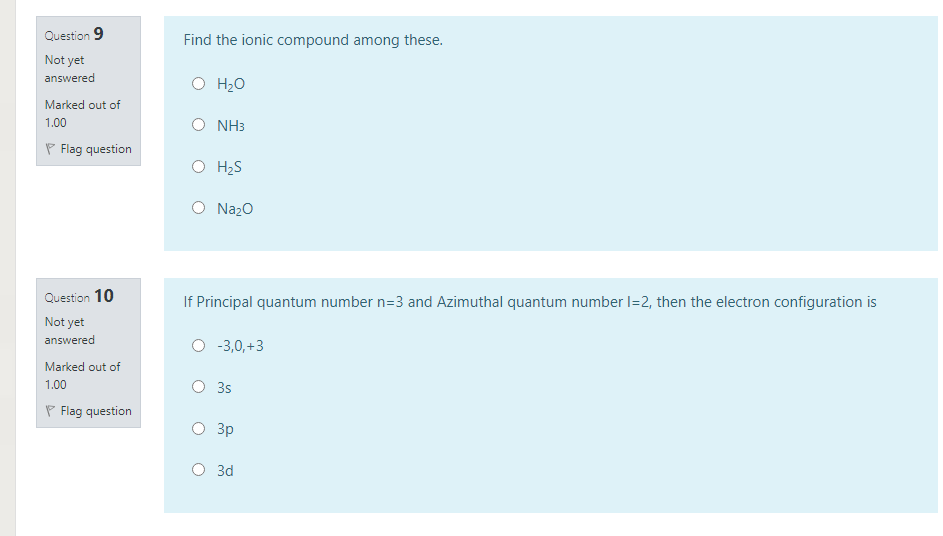Flag question 9 via its text link
This screenshot has width=943, height=536.
(x=96, y=149)
